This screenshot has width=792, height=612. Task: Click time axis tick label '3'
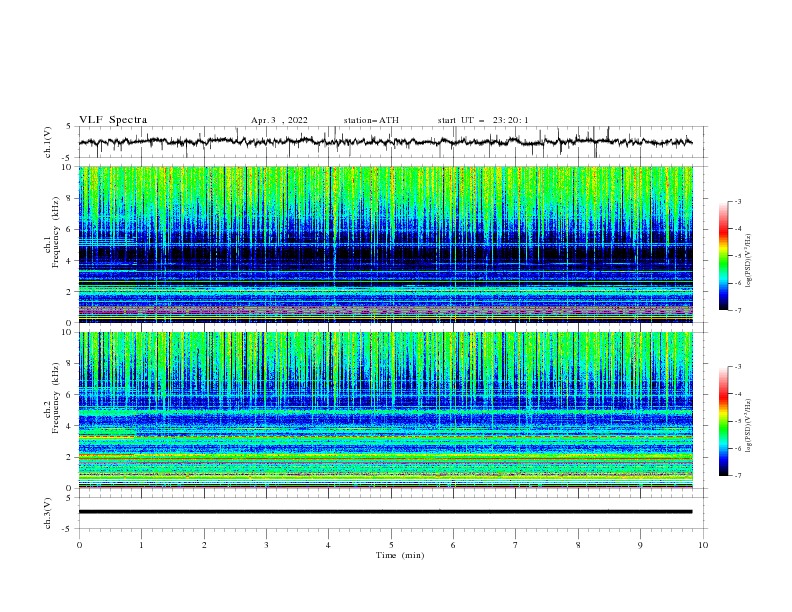pos(266,545)
